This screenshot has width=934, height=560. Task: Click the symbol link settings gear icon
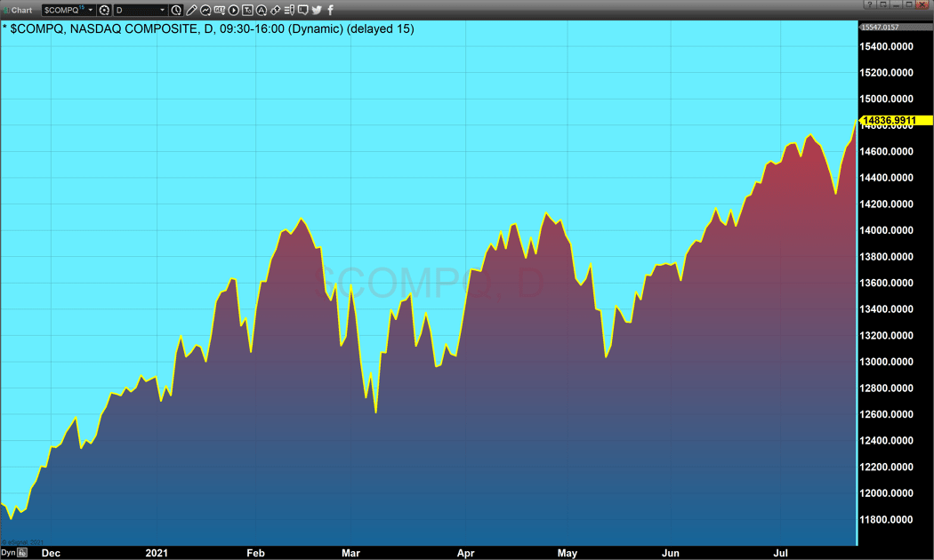pyautogui.click(x=104, y=10)
